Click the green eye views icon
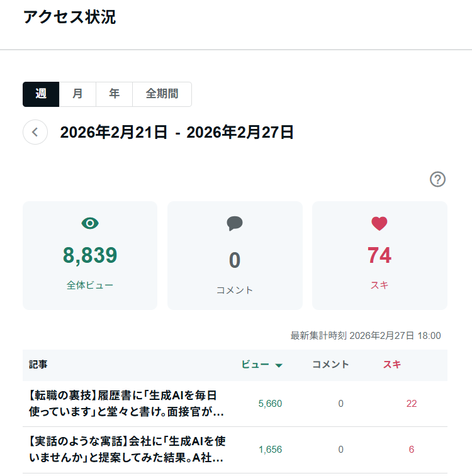 point(90,223)
